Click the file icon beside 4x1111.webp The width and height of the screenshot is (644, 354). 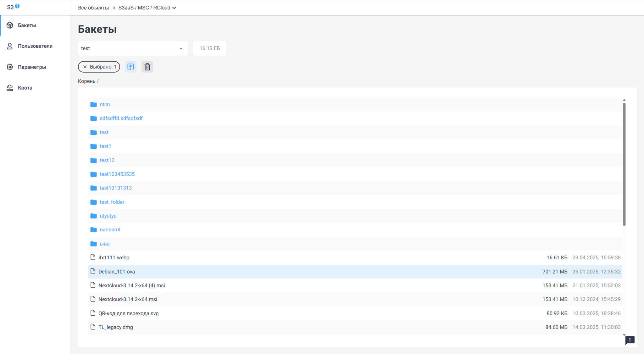pos(93,257)
